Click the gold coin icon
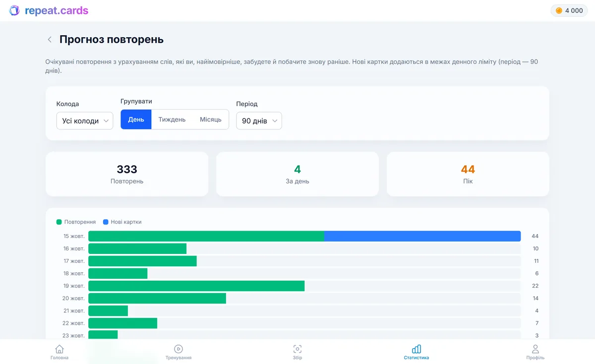This screenshot has width=595, height=364. coord(559,10)
